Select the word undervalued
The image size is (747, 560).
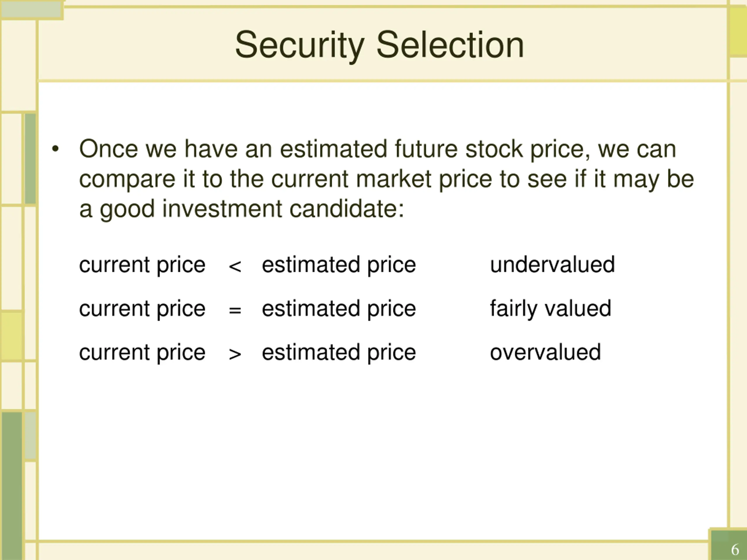click(552, 264)
